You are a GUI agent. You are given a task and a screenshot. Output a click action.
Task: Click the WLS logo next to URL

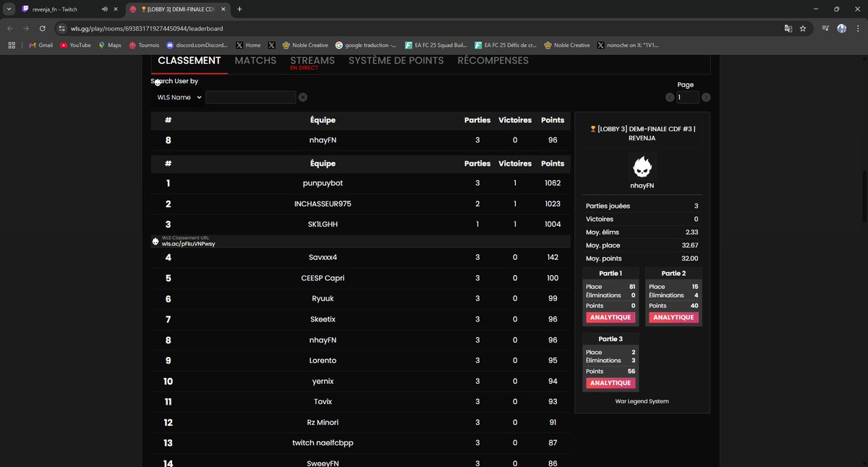coord(156,241)
